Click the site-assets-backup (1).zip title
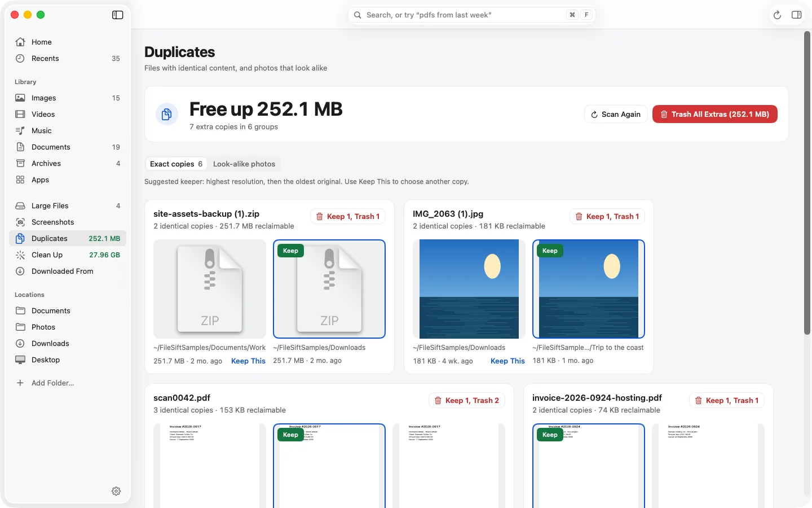 click(206, 214)
